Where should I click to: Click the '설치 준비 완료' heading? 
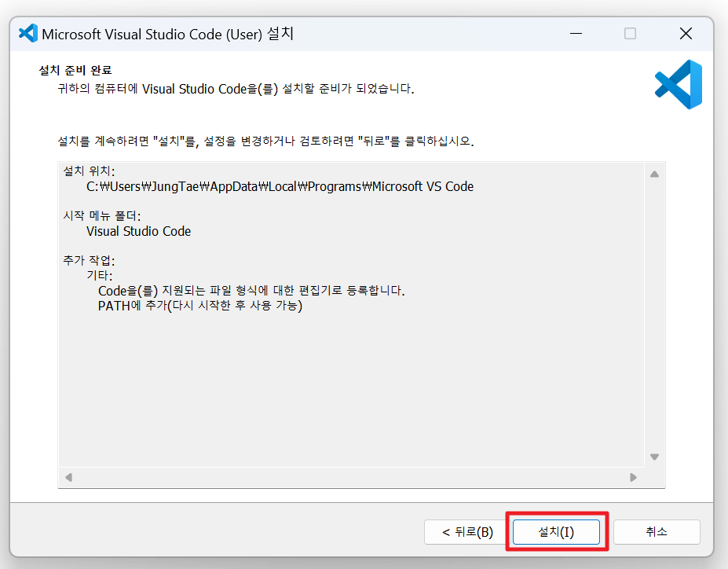[75, 70]
